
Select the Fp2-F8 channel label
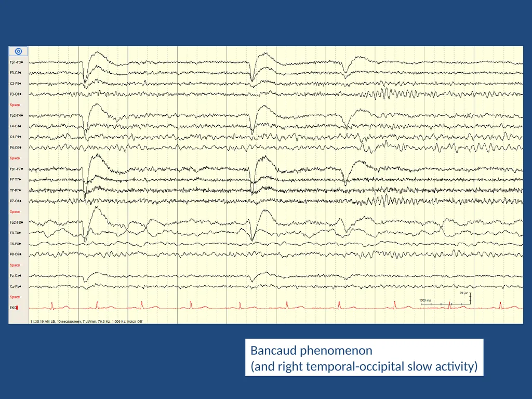(x=16, y=222)
